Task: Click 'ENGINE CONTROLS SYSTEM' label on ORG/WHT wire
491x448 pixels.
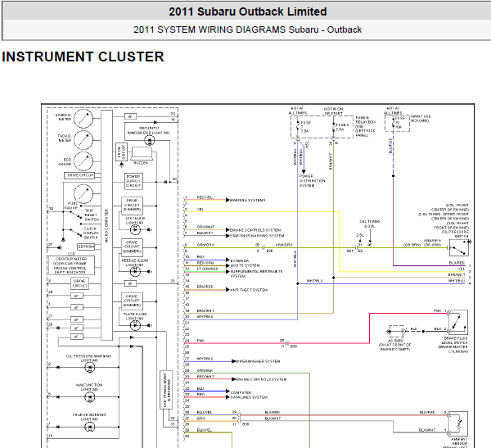Action: (x=255, y=230)
